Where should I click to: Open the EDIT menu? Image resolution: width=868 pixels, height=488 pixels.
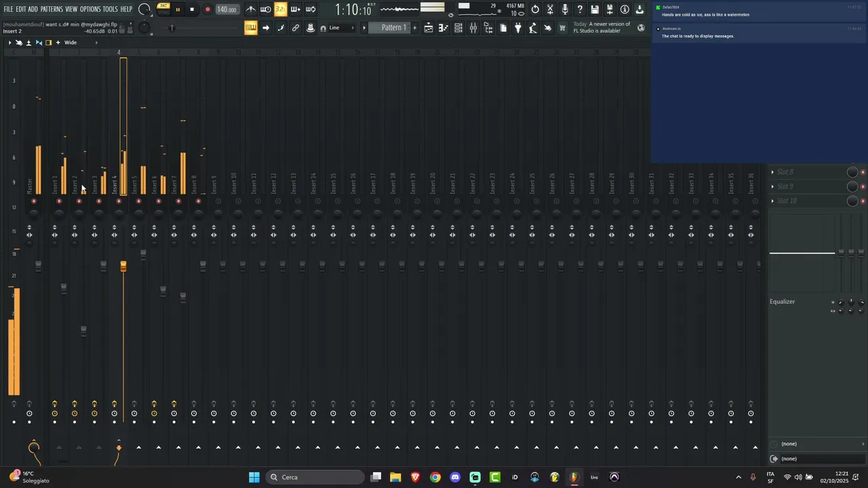[x=21, y=9]
